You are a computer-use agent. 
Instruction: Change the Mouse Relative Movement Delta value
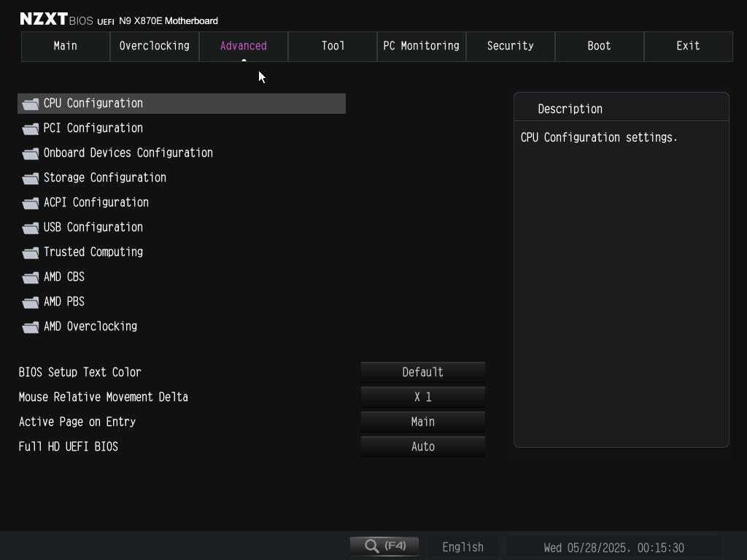[x=422, y=397]
